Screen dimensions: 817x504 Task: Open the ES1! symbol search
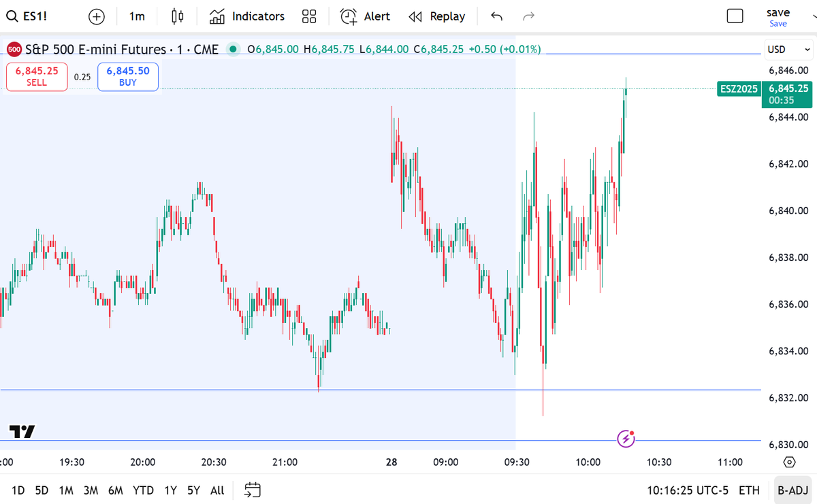tap(27, 16)
